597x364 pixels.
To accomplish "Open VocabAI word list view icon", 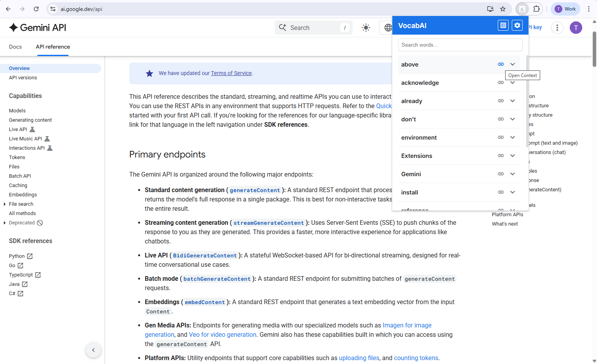I will coord(503,25).
